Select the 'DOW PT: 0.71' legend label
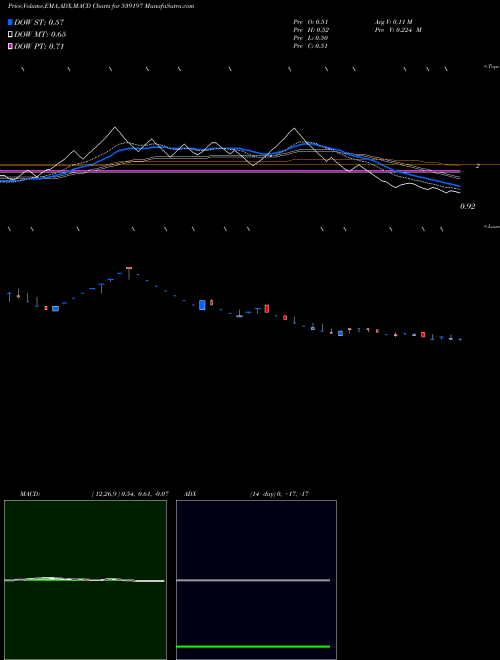The height and width of the screenshot is (660, 500). pos(39,47)
